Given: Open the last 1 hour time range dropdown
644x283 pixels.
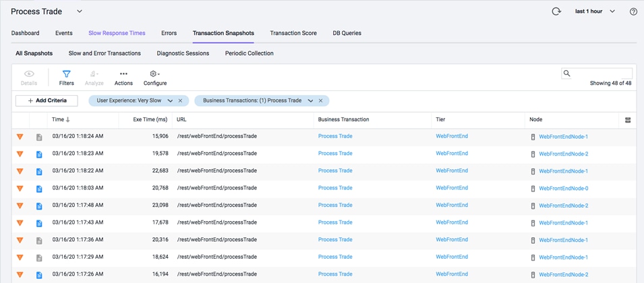Looking at the screenshot, I should pyautogui.click(x=595, y=11).
